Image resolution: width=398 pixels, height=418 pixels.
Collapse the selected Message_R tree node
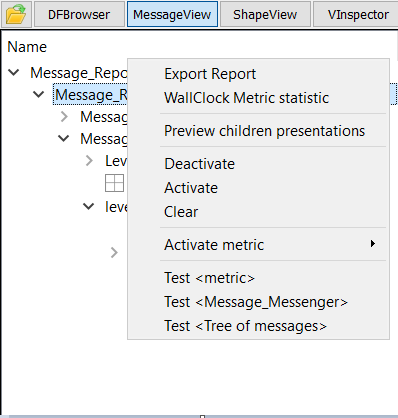click(39, 94)
